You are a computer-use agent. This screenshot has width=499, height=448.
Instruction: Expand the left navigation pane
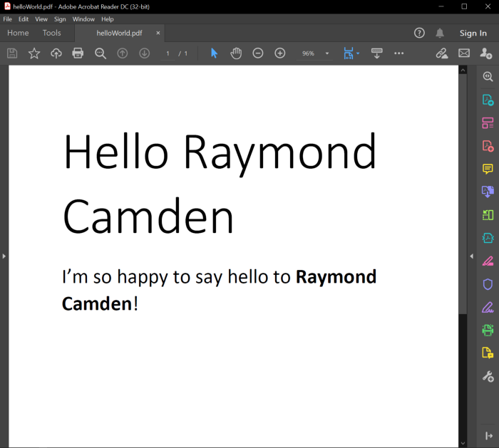tap(4, 256)
